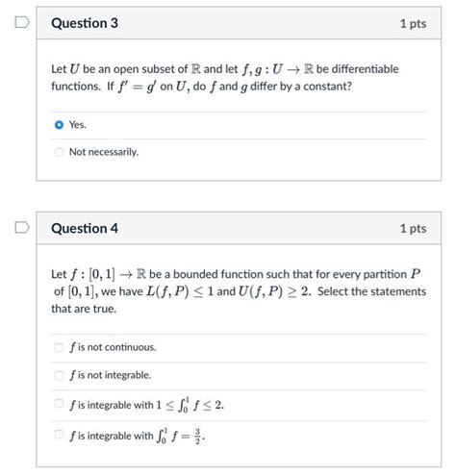Flag Question 3 with the bookmark icon
Image resolution: width=456 pixels, height=476 pixels.
(x=22, y=22)
